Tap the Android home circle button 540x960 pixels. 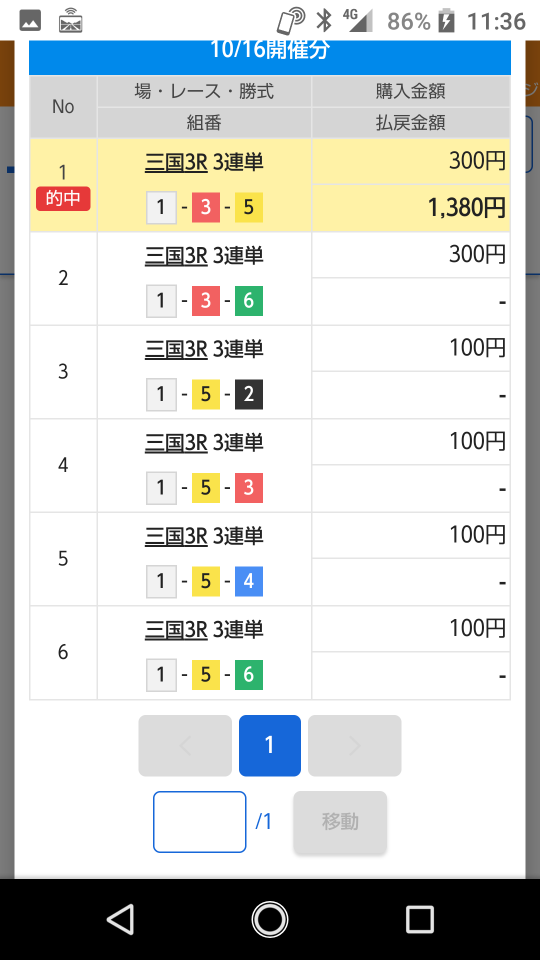pos(269,920)
